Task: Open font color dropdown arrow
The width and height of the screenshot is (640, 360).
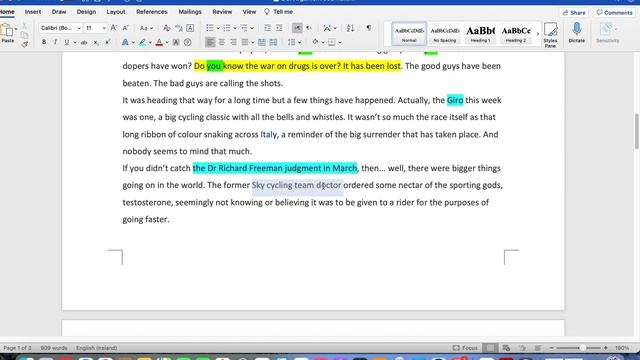Action: [167, 42]
